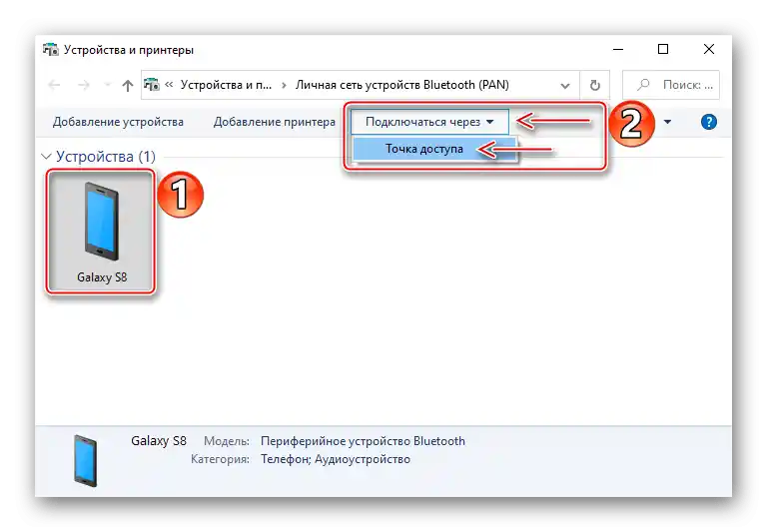
Task: Open the view options dropdown arrow
Action: [667, 122]
